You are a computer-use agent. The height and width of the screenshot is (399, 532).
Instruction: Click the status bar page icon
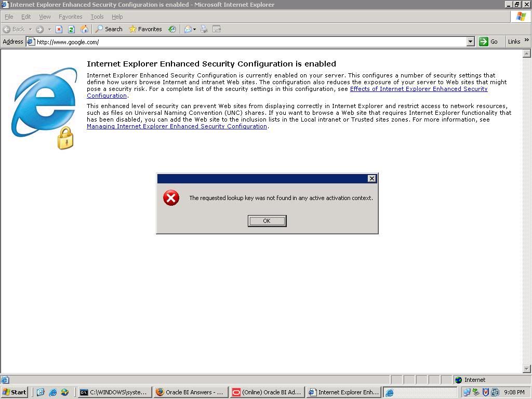(x=5, y=380)
